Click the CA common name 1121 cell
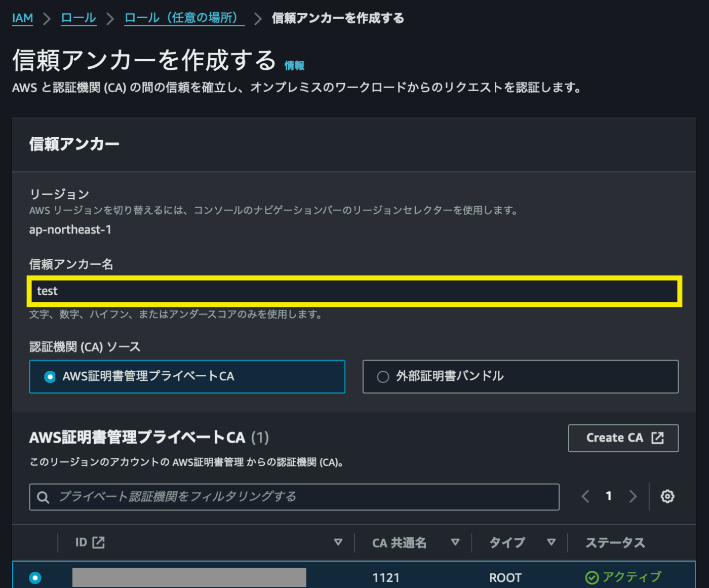The height and width of the screenshot is (588, 709). pyautogui.click(x=386, y=578)
